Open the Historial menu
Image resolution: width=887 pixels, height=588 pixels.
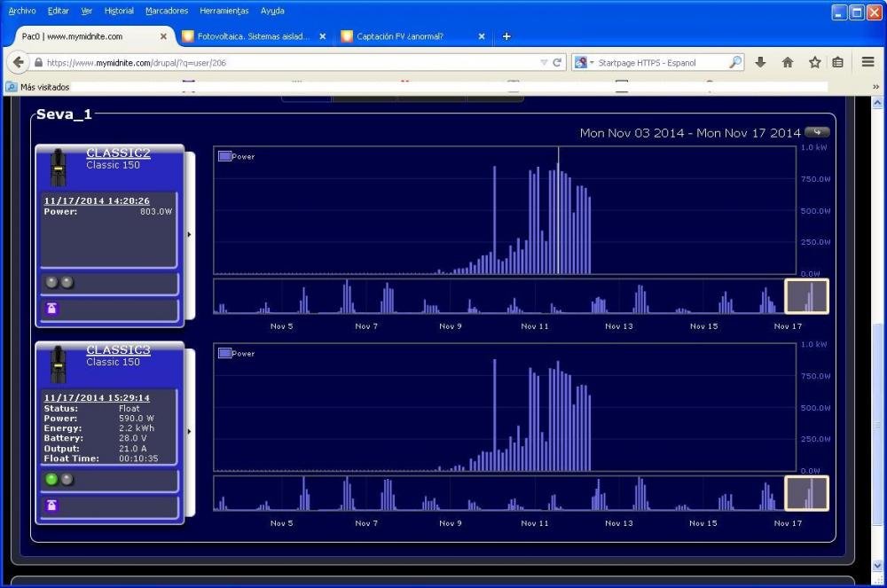(119, 11)
